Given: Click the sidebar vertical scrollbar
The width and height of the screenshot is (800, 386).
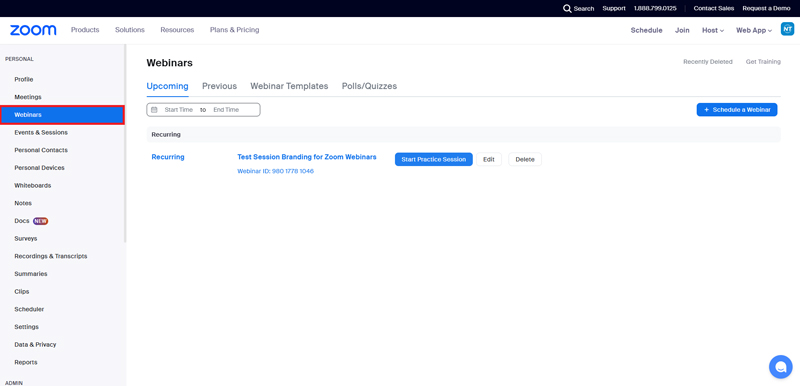Looking at the screenshot, I should (126, 143).
